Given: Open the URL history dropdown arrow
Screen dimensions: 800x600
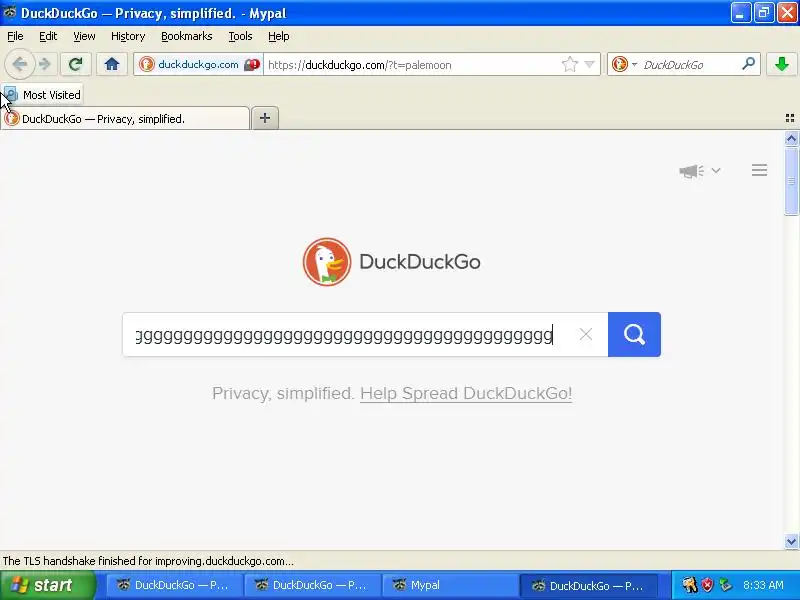Looking at the screenshot, I should pyautogui.click(x=589, y=64).
